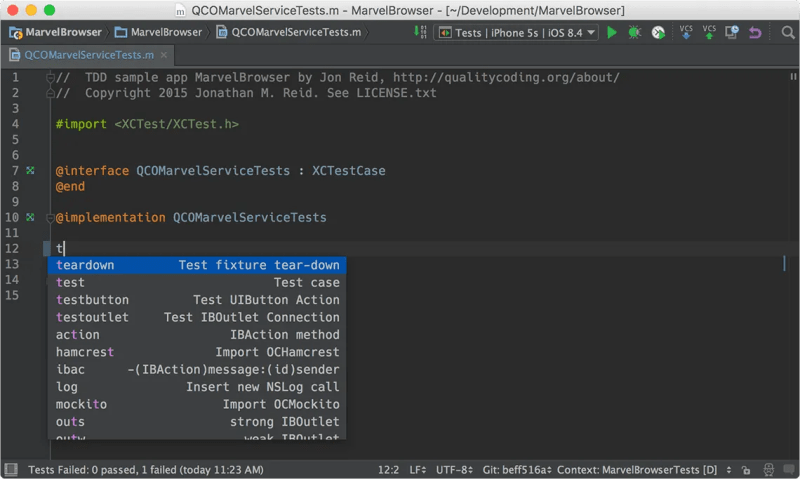Start debugging with the green bug icon
800x479 pixels.
pyautogui.click(x=635, y=33)
